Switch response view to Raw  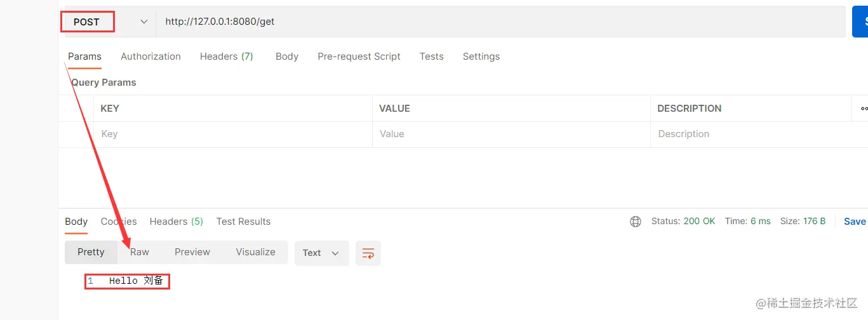tap(140, 252)
